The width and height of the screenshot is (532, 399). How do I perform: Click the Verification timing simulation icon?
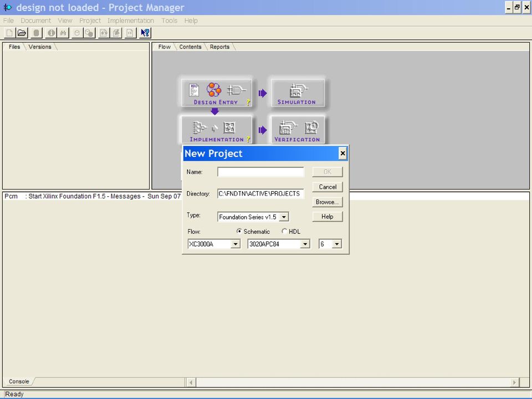(288, 127)
